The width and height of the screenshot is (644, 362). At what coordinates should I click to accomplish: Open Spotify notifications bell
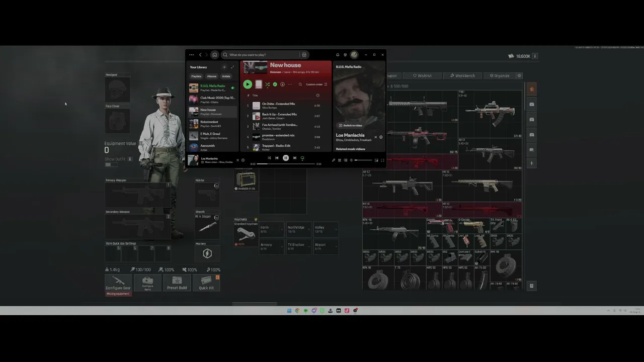[x=338, y=55]
